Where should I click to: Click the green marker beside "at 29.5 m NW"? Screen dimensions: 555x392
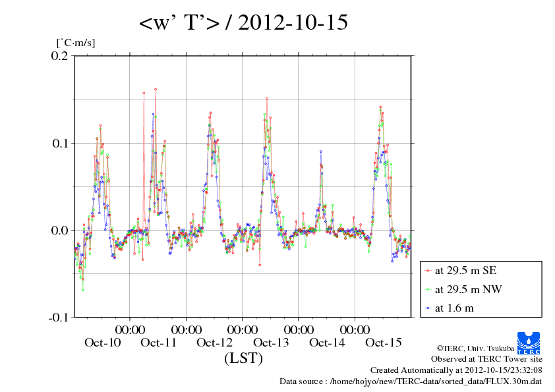[x=428, y=289]
